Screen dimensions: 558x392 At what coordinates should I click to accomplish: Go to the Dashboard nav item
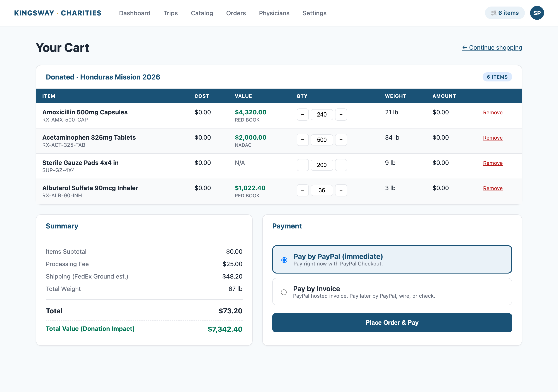tap(135, 13)
